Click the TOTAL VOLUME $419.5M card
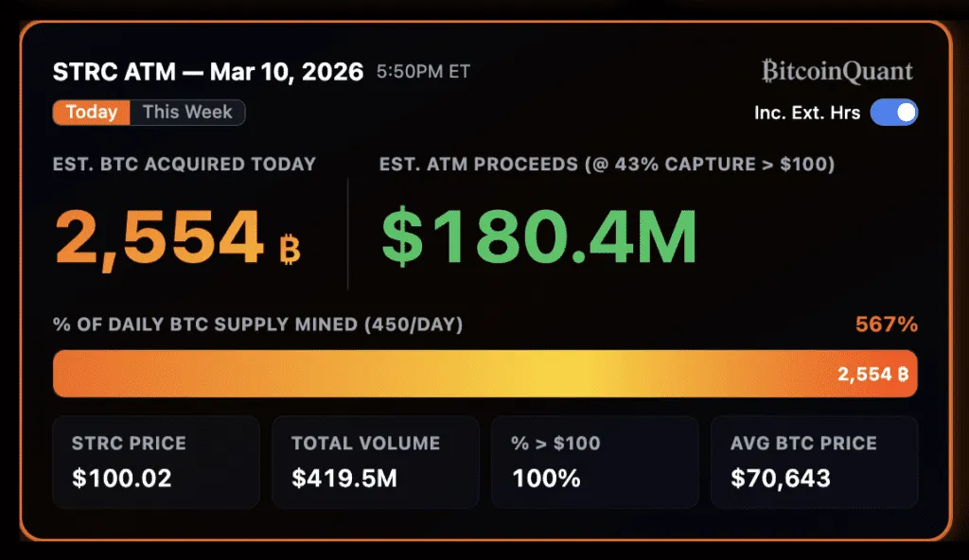This screenshot has height=560, width=969. (x=375, y=462)
